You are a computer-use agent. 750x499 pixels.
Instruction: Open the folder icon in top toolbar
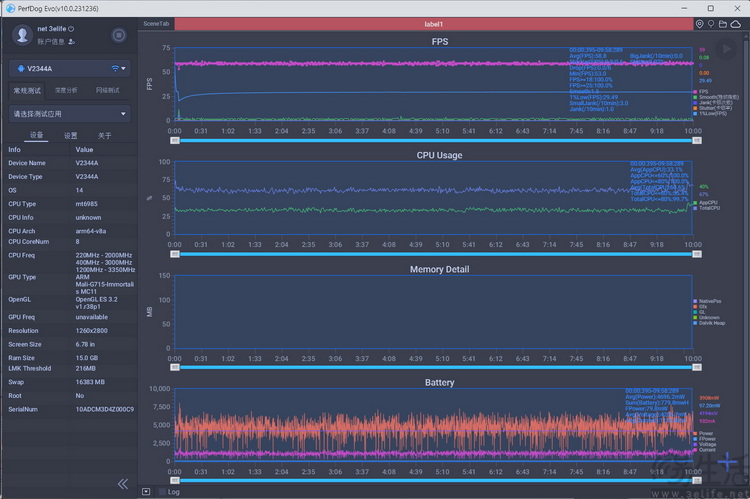[x=723, y=24]
